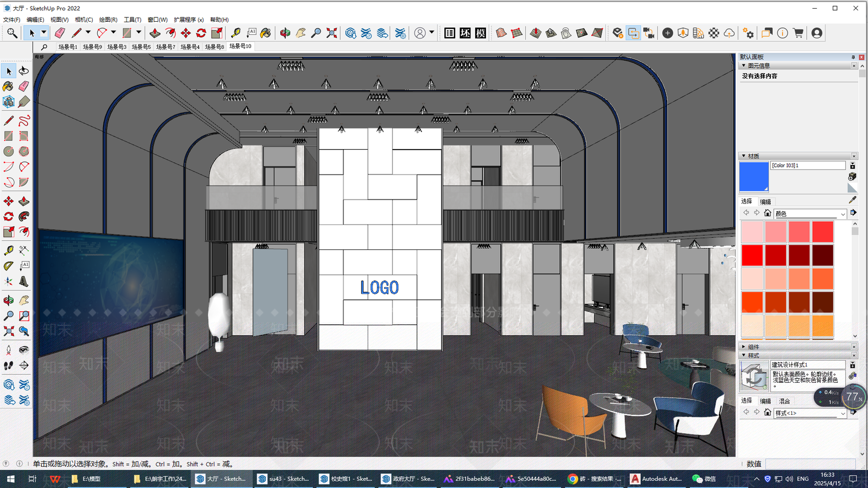This screenshot has height=488, width=868.
Task: Click the cloud upload icon
Action: coord(730,33)
